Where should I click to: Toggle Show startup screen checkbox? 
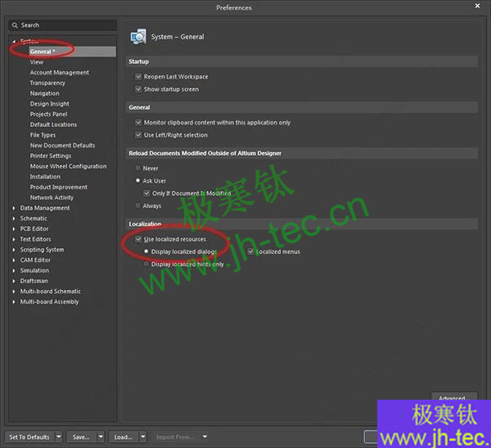click(x=138, y=88)
